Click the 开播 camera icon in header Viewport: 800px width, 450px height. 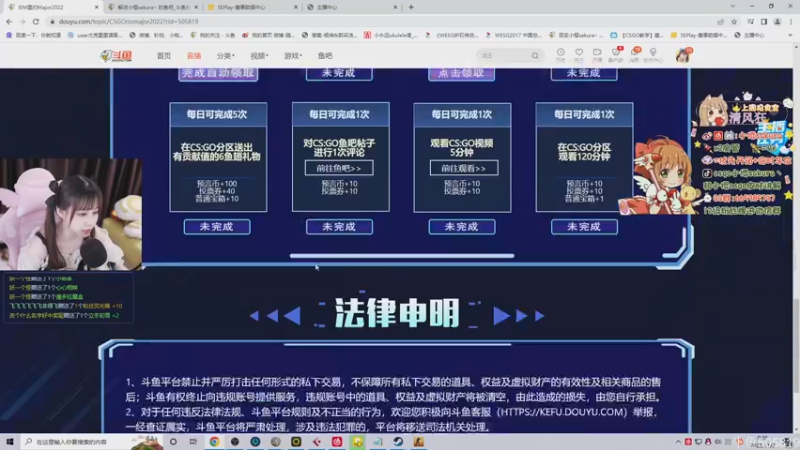[x=597, y=55]
